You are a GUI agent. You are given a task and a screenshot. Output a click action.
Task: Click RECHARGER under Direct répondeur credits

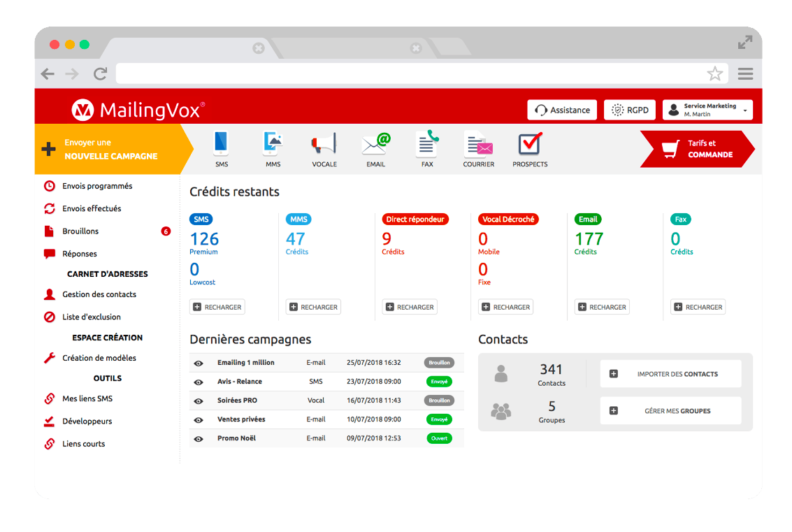(410, 306)
